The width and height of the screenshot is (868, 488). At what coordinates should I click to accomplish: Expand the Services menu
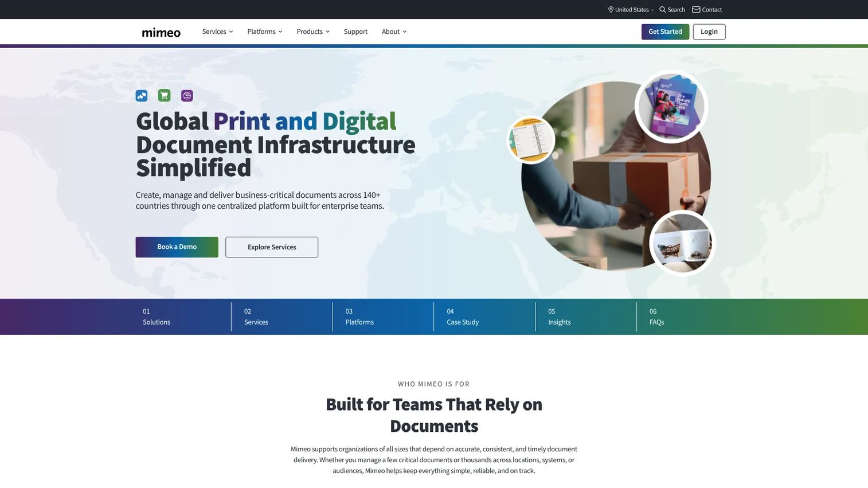[x=217, y=32]
